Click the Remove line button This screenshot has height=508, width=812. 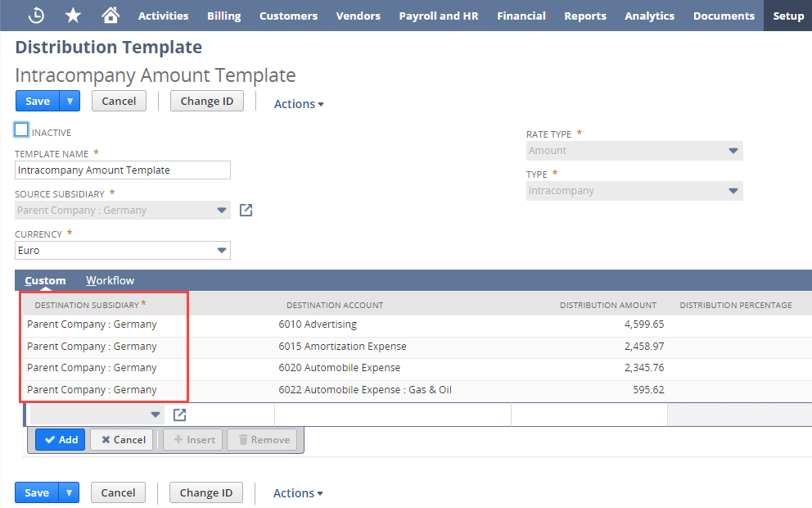click(262, 439)
